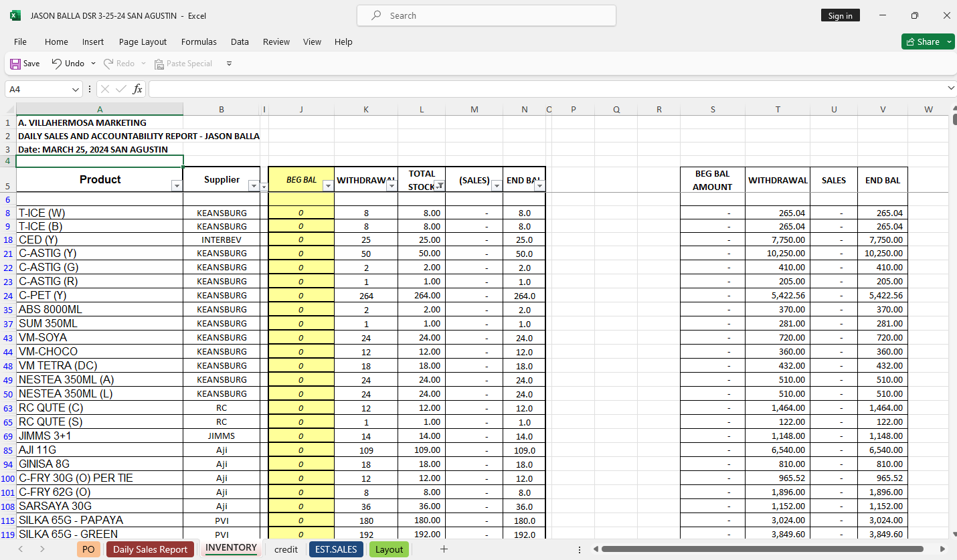Switch to the Daily Sales Report sheet
957x560 pixels.
pos(150,549)
